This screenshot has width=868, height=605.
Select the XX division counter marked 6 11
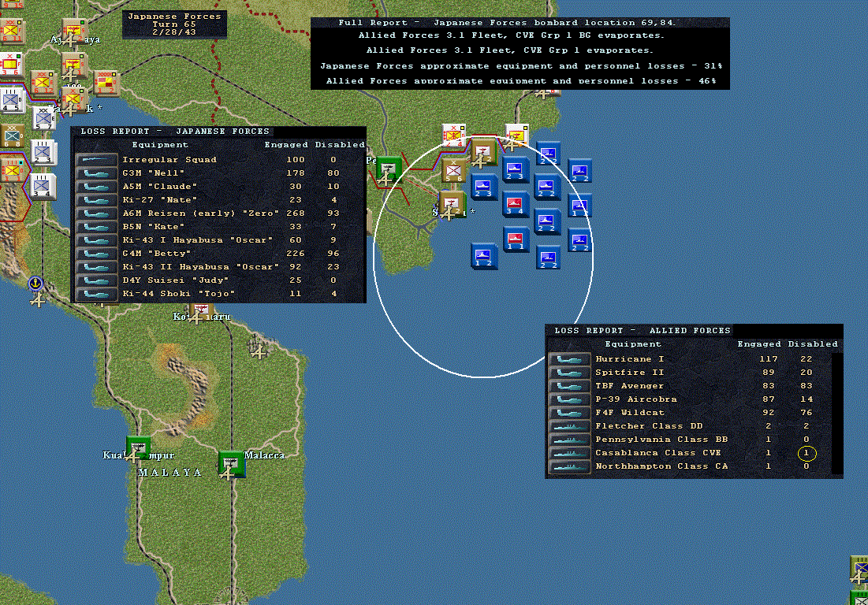(x=11, y=31)
